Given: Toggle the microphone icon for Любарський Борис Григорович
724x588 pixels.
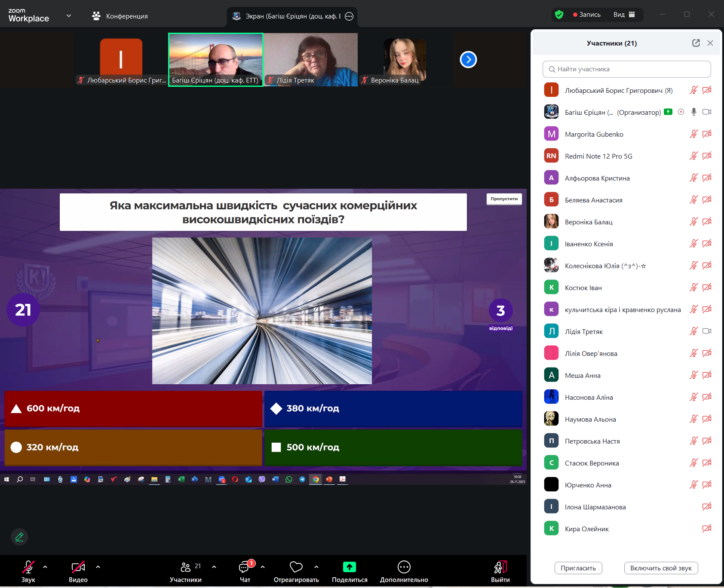Looking at the screenshot, I should pyautogui.click(x=693, y=90).
